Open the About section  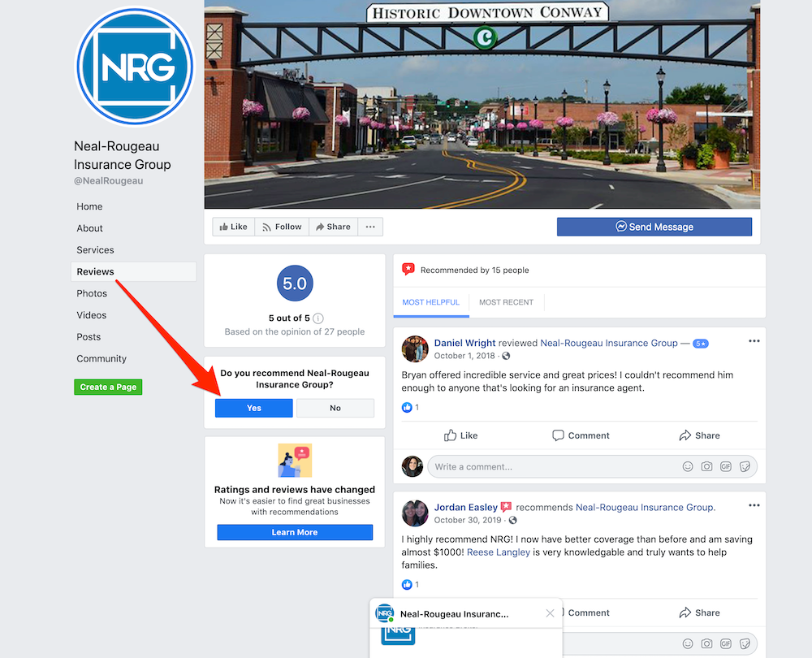[89, 228]
